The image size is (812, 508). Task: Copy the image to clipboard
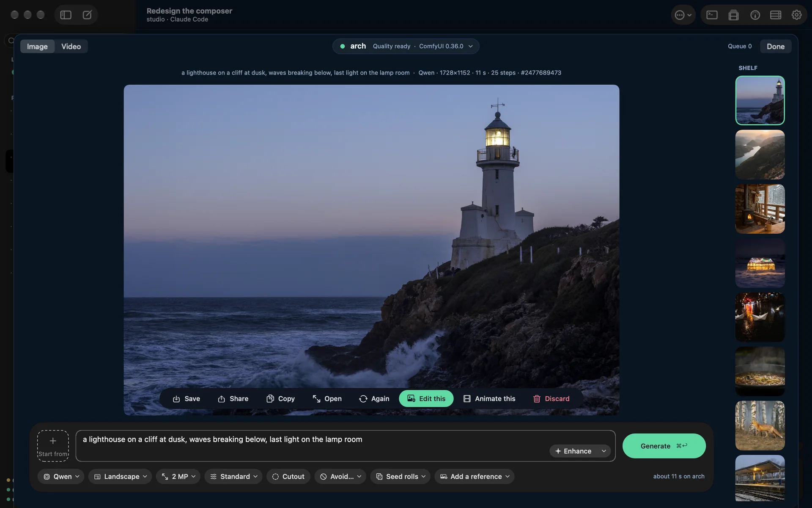[280, 399]
